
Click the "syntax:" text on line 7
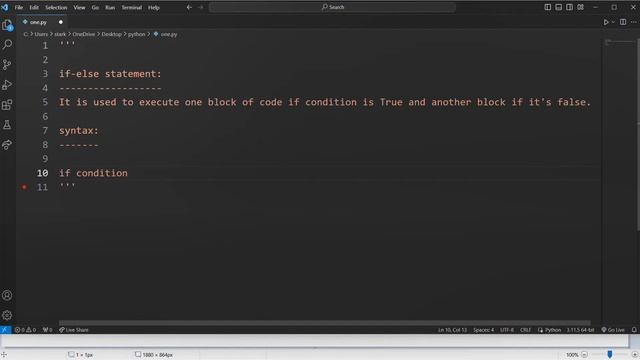pyautogui.click(x=79, y=131)
